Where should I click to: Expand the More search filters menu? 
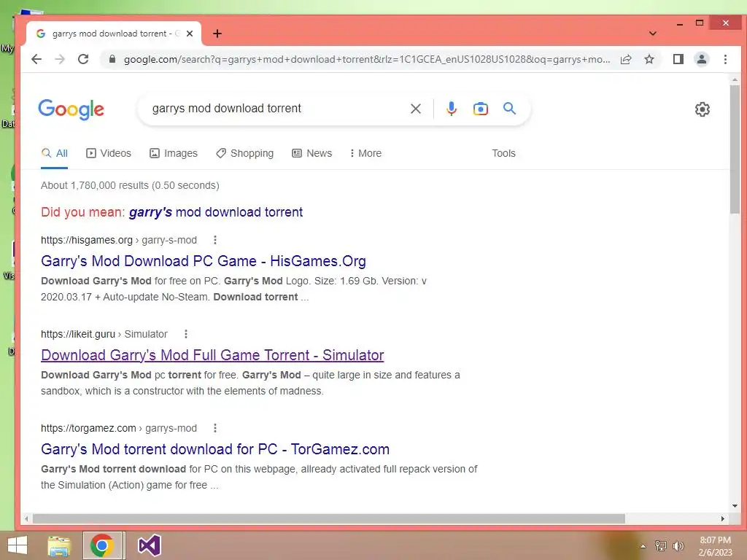pos(365,153)
